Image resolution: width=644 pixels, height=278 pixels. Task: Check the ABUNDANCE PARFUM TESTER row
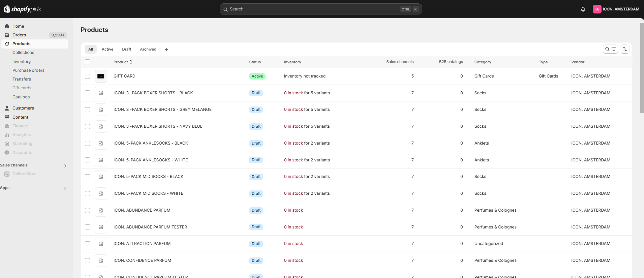(88, 227)
